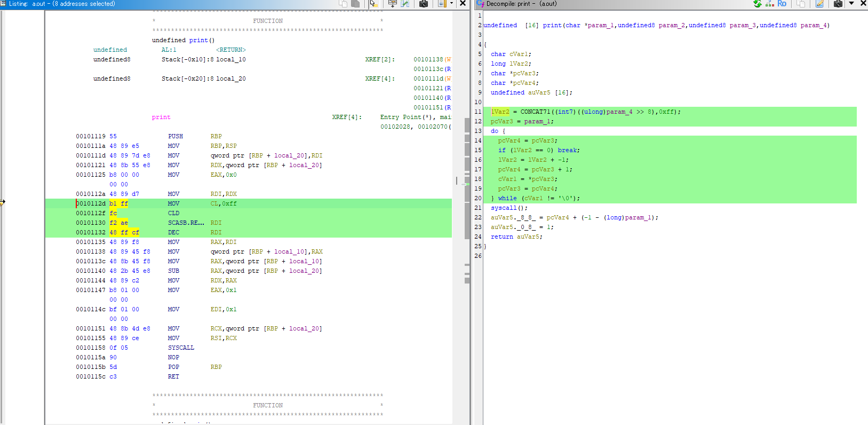Re-decompile using the green refresh icon

(757, 4)
